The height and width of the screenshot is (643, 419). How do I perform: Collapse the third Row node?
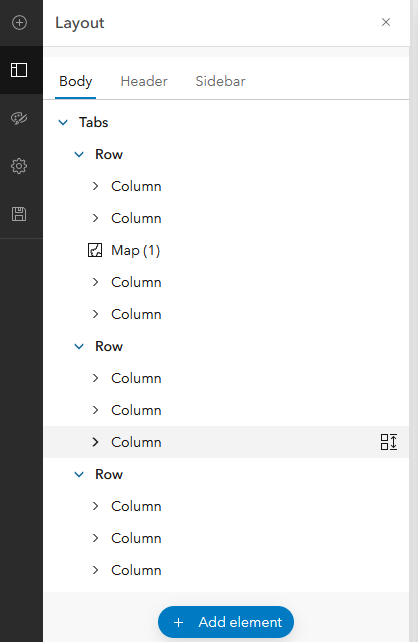[x=79, y=474]
